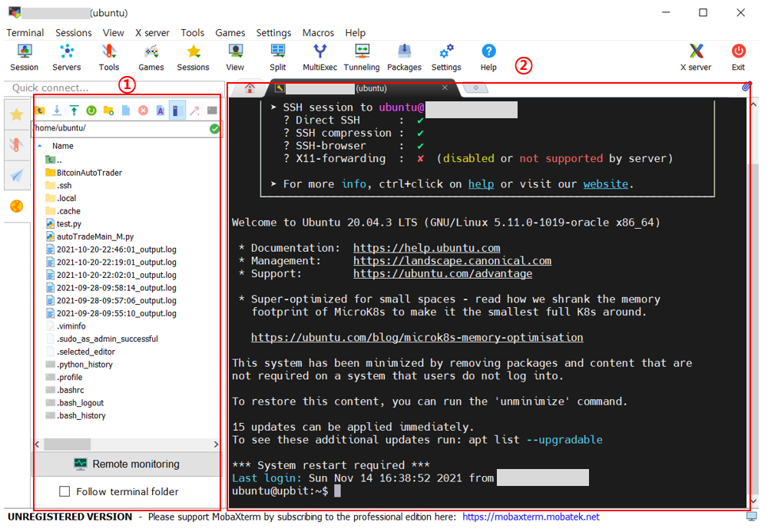Toggle the hidden files view icon
Screen dimensions: 771x532
177,110
